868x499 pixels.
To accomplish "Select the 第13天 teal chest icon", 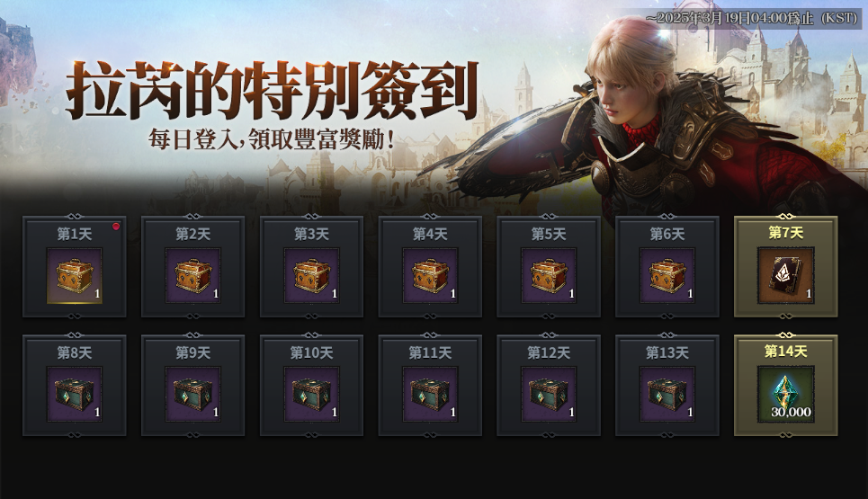I will pos(667,394).
